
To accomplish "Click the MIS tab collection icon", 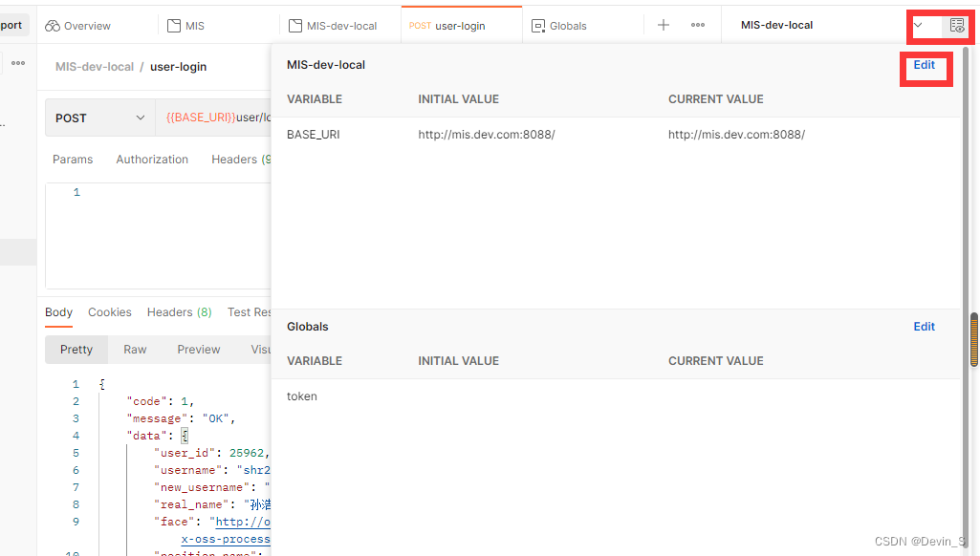I will (x=174, y=26).
